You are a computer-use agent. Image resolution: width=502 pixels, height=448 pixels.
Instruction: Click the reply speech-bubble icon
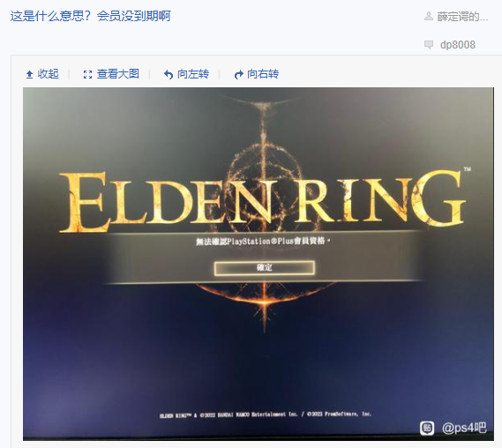(x=429, y=44)
